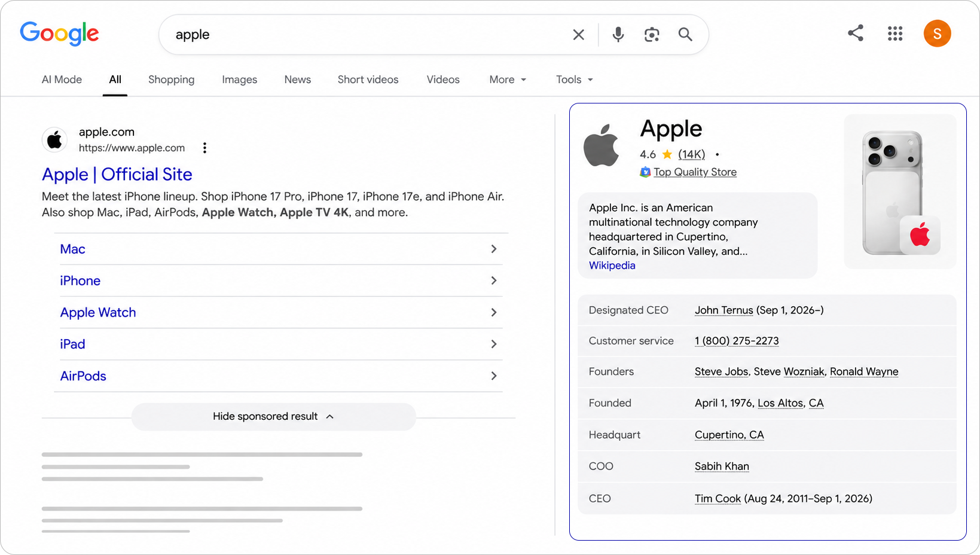The image size is (980, 555).
Task: Click the Top Quality Store link
Action: (x=695, y=172)
